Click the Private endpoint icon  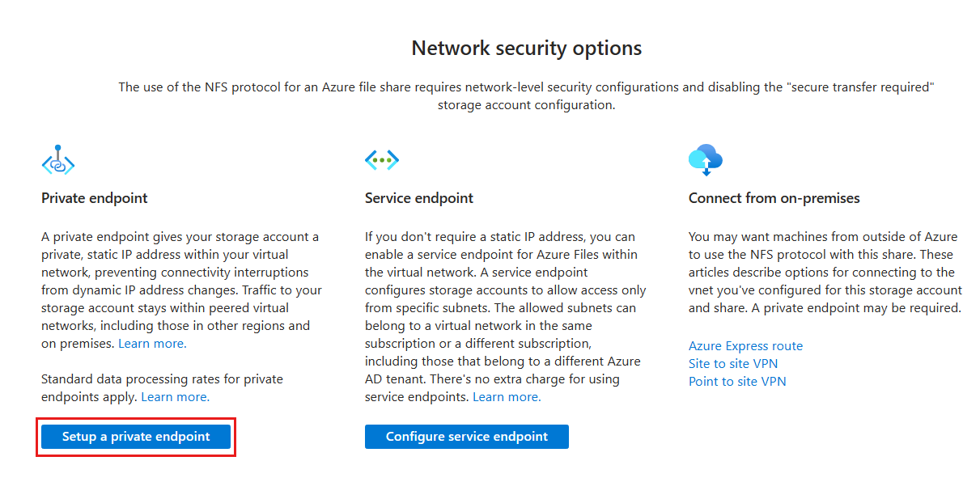pos(57,160)
